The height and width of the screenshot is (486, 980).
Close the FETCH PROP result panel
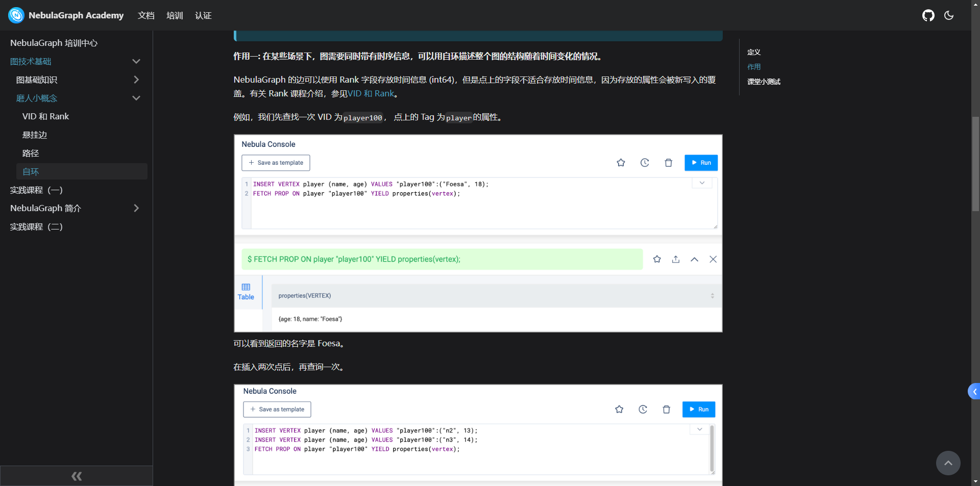pyautogui.click(x=713, y=259)
